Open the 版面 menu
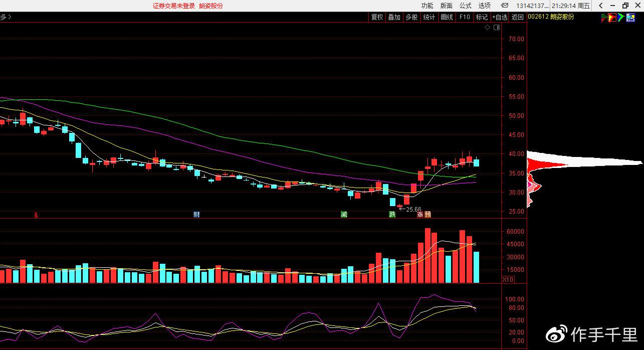Screen dimensions: 644x350 click(446, 6)
